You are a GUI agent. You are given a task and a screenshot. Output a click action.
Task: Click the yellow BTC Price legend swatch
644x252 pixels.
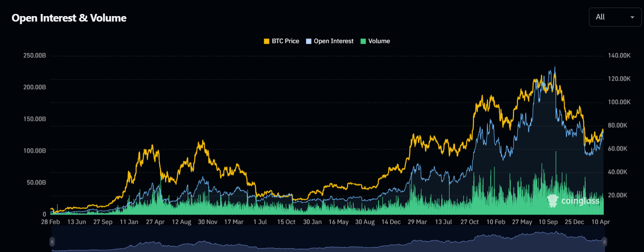point(266,41)
